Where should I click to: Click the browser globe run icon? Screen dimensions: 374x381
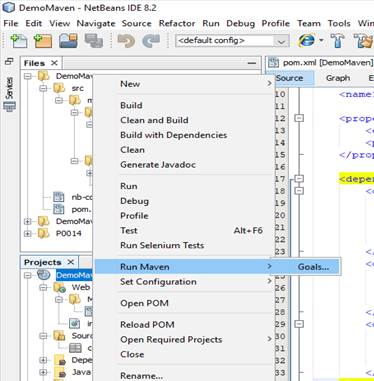[307, 41]
